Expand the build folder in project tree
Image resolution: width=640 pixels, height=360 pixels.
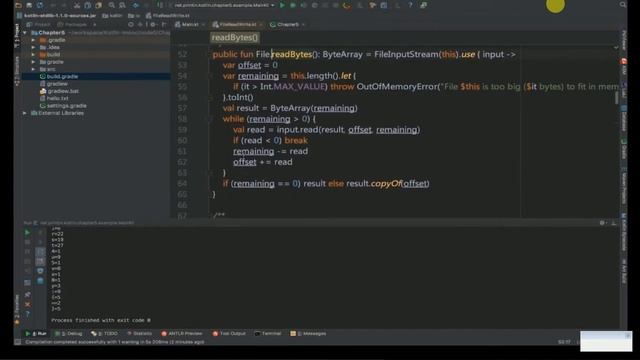click(33, 55)
